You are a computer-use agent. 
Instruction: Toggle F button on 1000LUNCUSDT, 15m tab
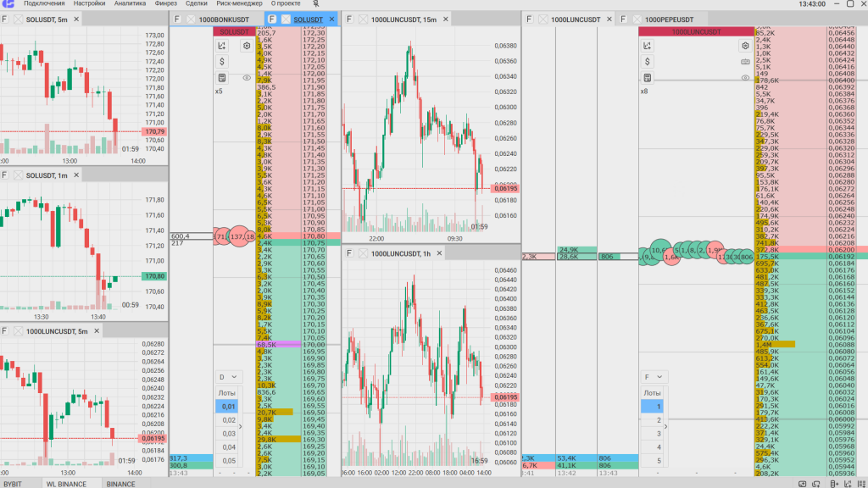[x=349, y=19]
